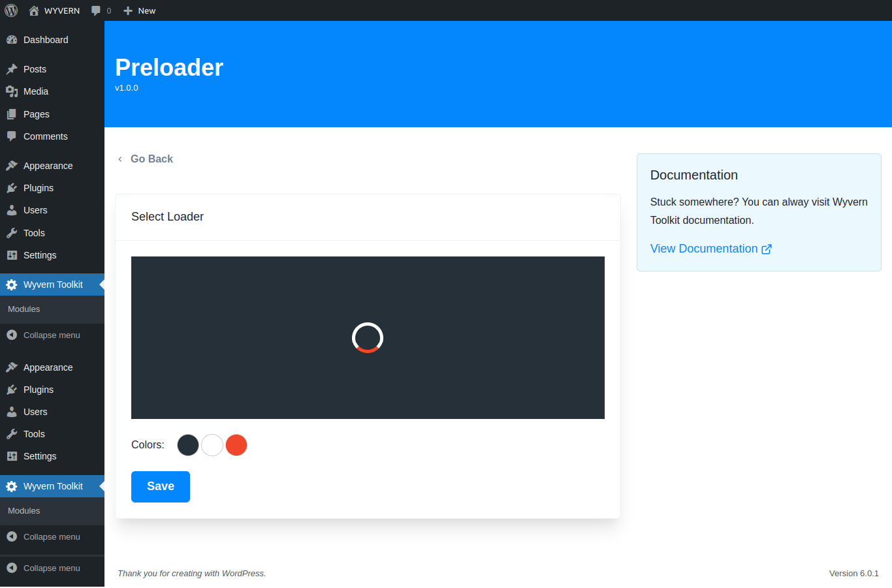The image size is (892, 588).
Task: Click the 'Documentation' panel heading
Action: [694, 175]
